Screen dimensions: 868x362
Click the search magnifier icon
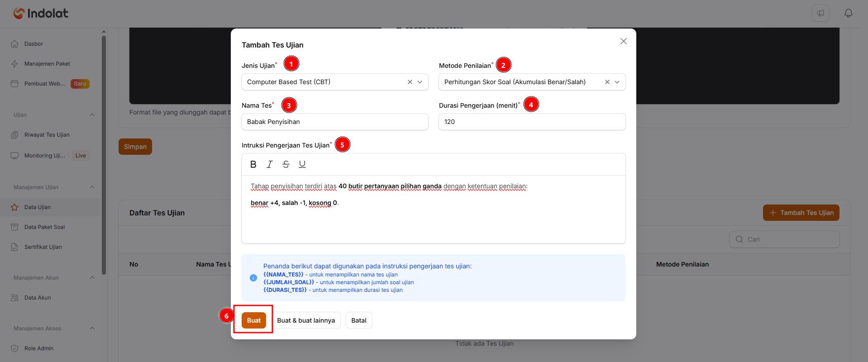[x=739, y=239]
